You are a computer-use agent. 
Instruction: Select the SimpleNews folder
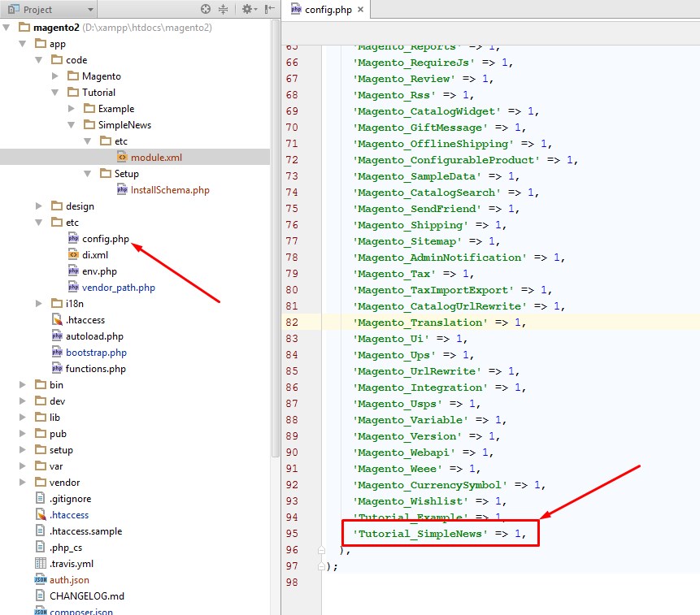pos(124,125)
